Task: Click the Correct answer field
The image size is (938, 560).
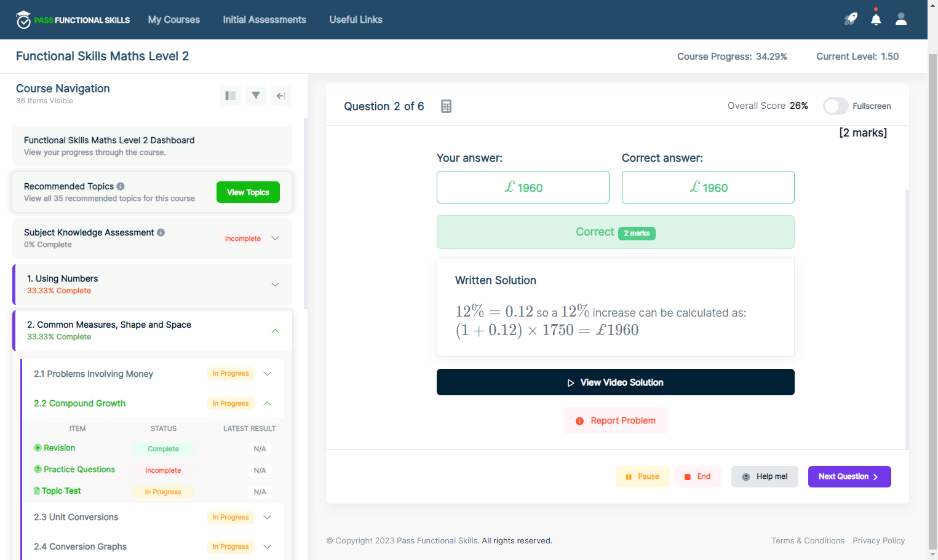Action: coord(708,187)
